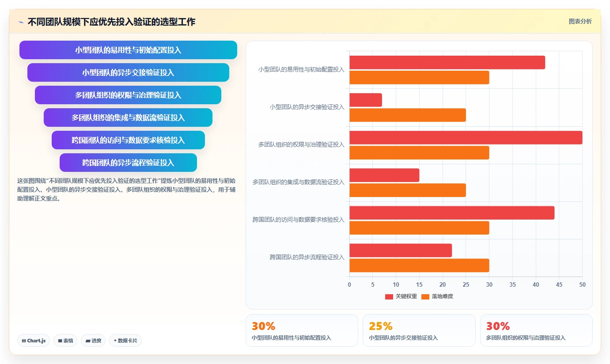Select funnel stage 小型团队的易用性与初始配置投入

(128, 50)
